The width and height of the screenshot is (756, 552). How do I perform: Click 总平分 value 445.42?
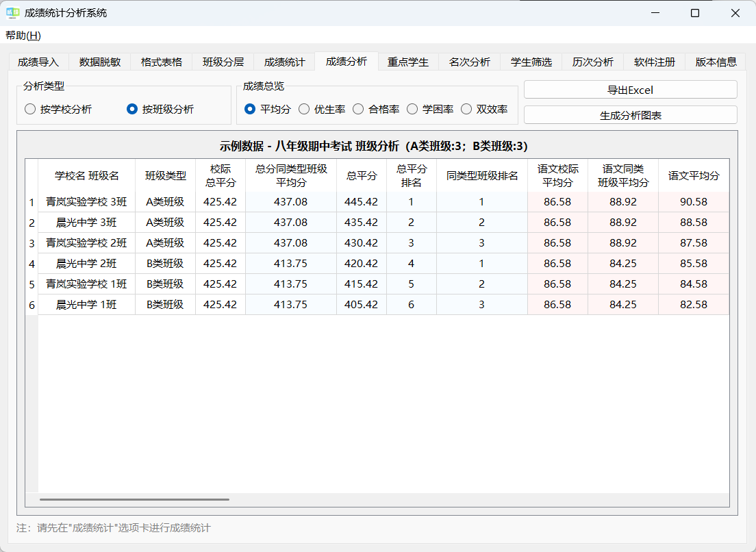pyautogui.click(x=362, y=202)
